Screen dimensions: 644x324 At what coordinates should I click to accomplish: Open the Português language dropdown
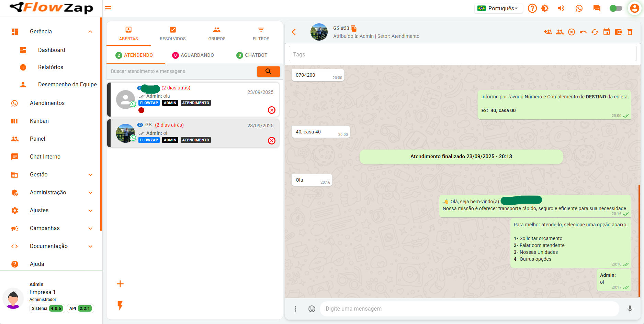499,8
